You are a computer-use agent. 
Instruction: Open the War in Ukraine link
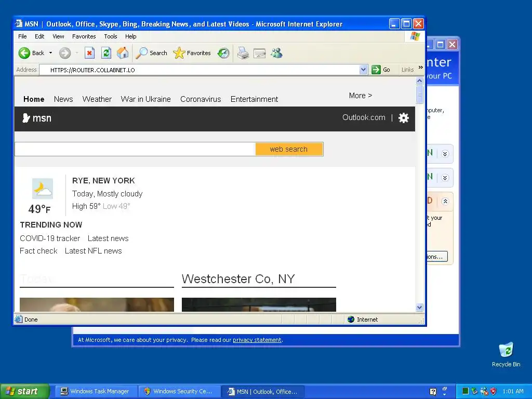tap(145, 99)
